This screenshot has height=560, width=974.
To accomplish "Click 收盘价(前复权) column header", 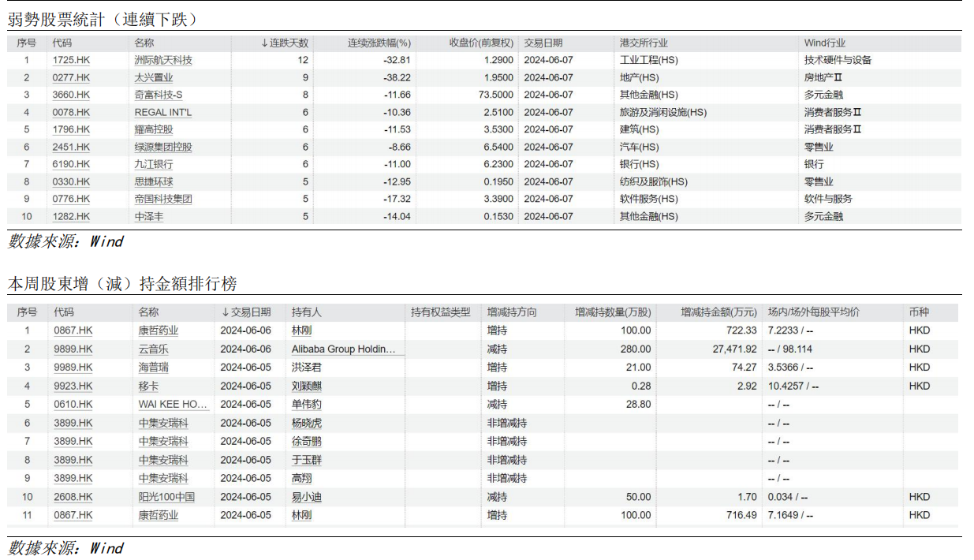I will click(481, 43).
